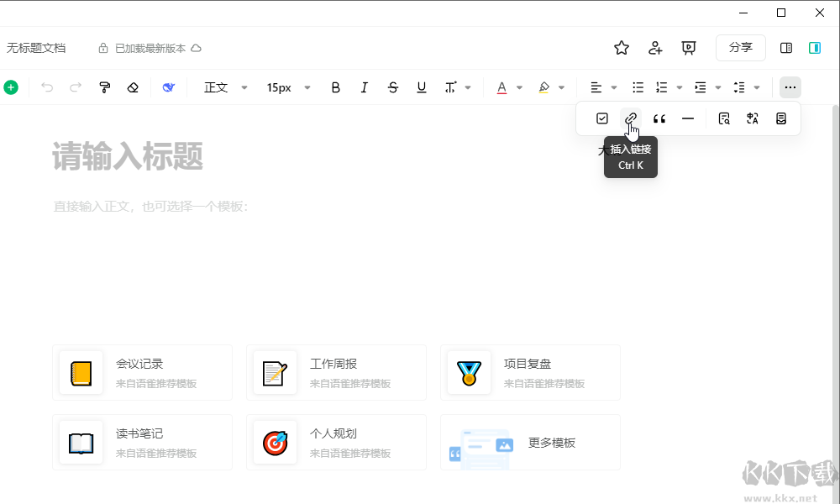
Task: Insert a blockquote from the popup toolbar
Action: tap(659, 118)
